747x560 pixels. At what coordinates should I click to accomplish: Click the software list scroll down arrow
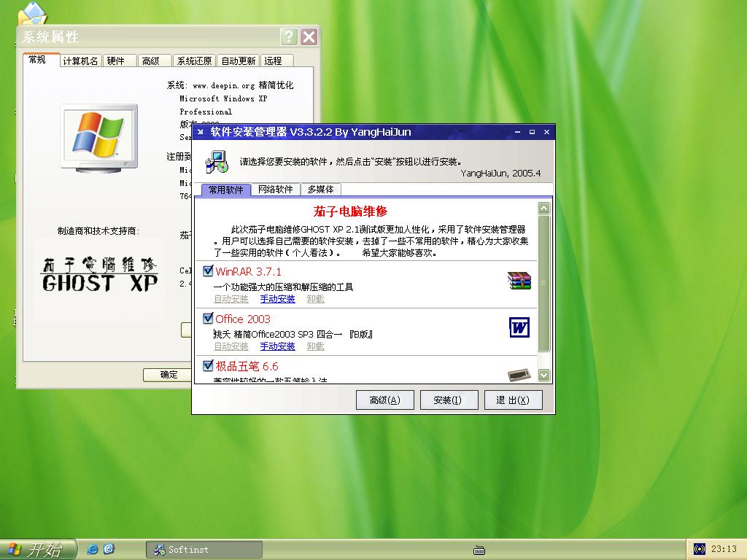pyautogui.click(x=543, y=376)
